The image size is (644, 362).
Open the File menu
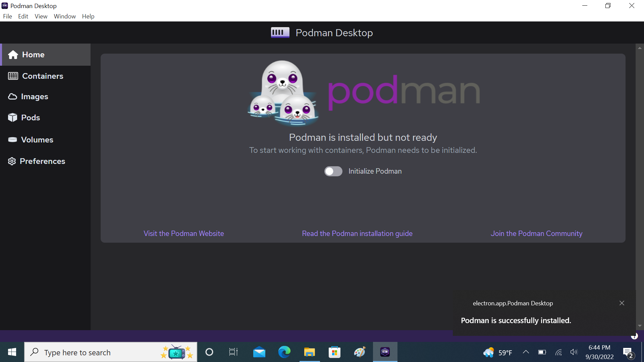point(7,16)
